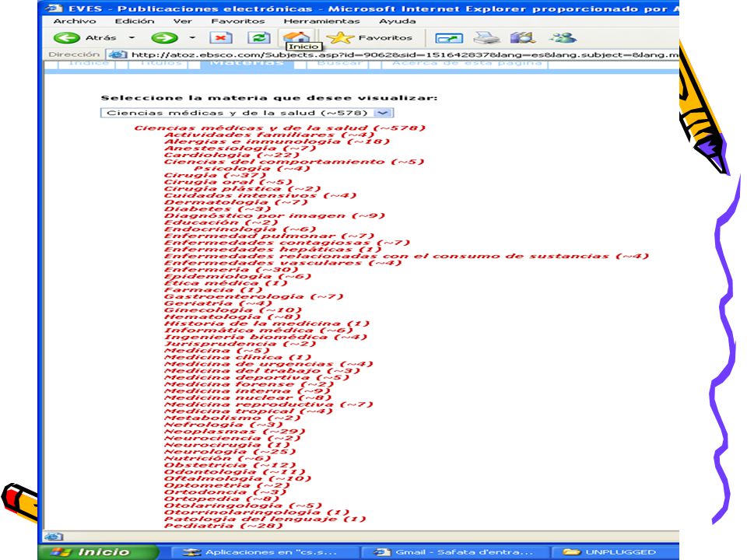Screen dimensions: 747x560
Task: Open Ingeniería biomédica link
Action: point(265,337)
